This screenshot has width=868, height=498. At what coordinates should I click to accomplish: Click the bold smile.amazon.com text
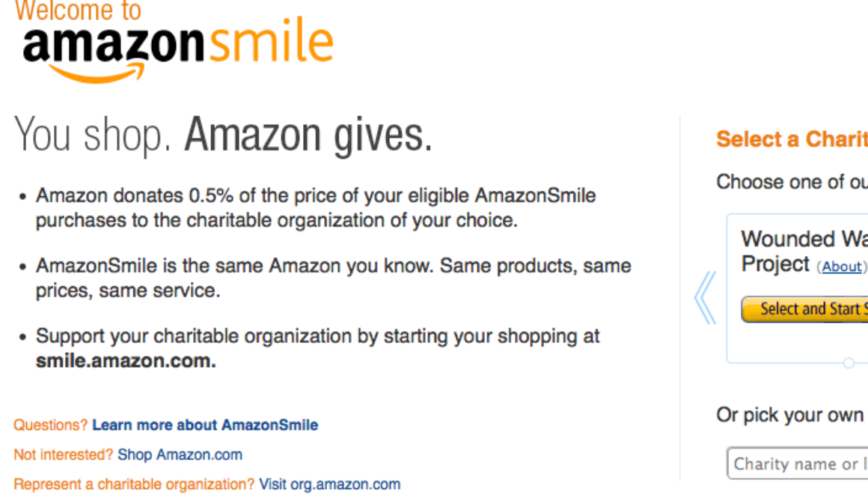pyautogui.click(x=126, y=361)
